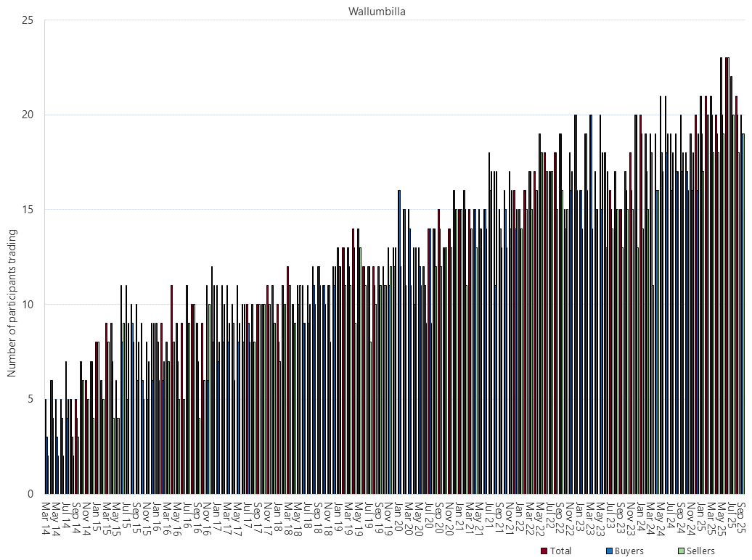Click the 25 value on the y-axis
Image resolution: width=752 pixels, height=560 pixels.
click(x=28, y=20)
